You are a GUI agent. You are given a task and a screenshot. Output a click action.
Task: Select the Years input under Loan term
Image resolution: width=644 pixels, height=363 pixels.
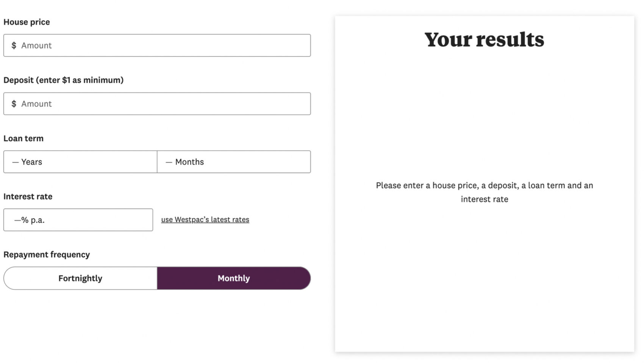(x=80, y=162)
